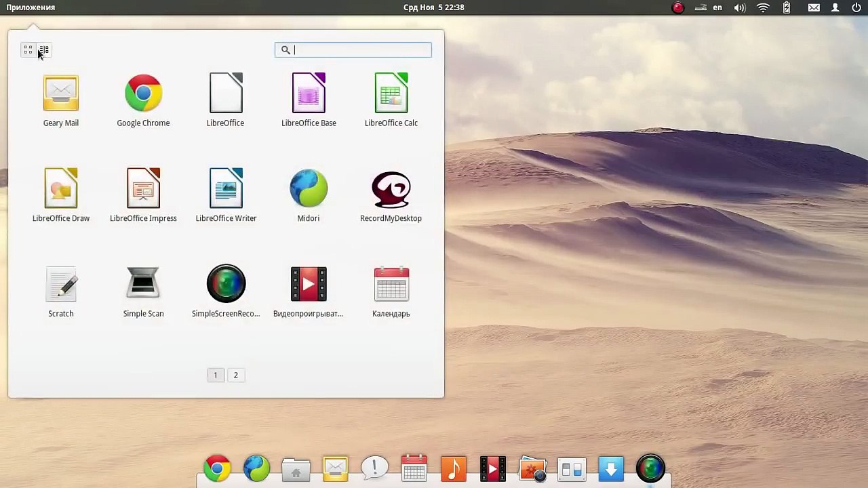Open the power session menu
868x488 pixels.
[856, 7]
